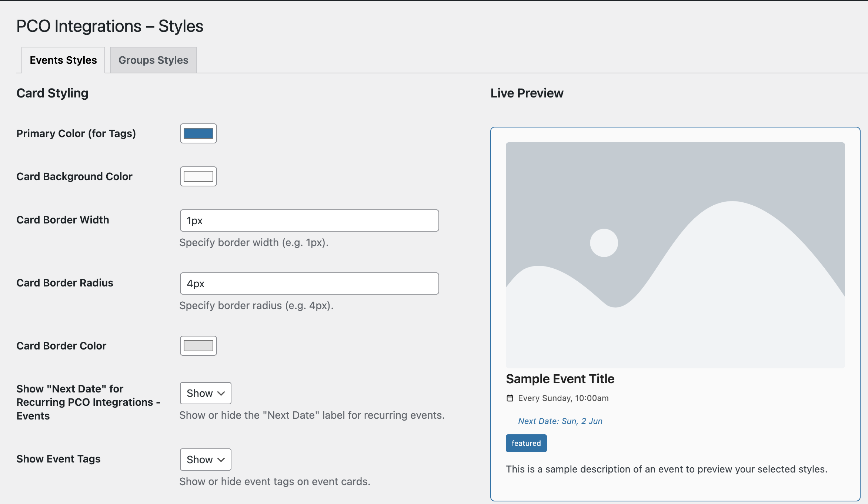
Task: Click the Card Background Color label
Action: (74, 176)
